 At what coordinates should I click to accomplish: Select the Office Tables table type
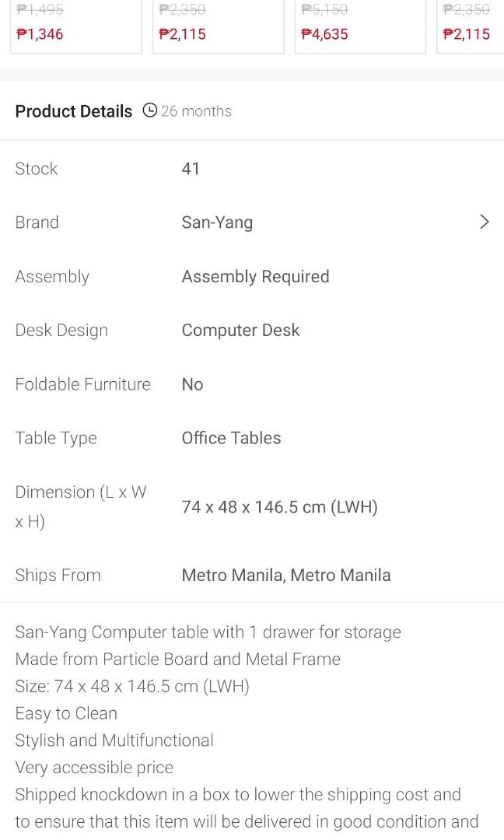point(231,438)
